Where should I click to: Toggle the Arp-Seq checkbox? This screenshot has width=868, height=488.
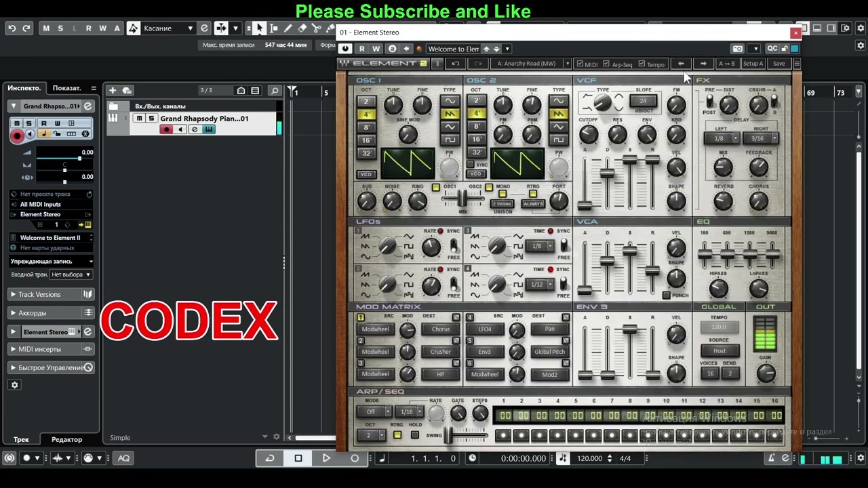point(607,64)
